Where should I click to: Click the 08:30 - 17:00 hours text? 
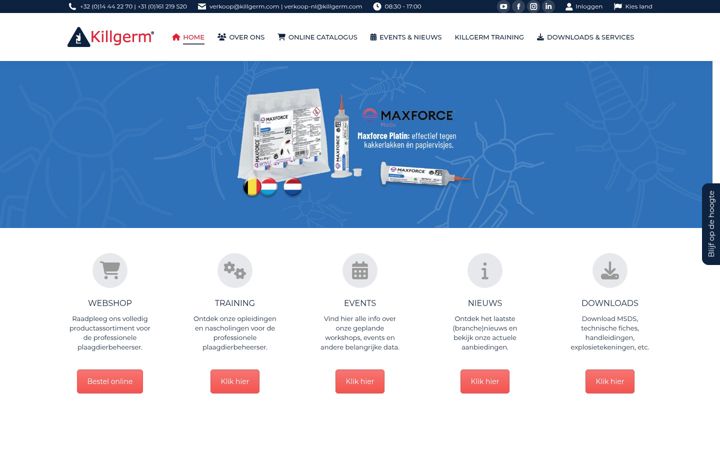403,6
